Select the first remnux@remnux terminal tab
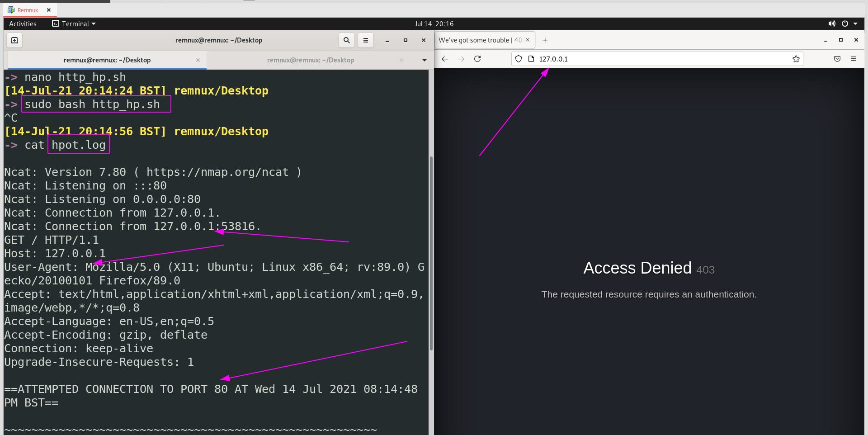 point(107,60)
